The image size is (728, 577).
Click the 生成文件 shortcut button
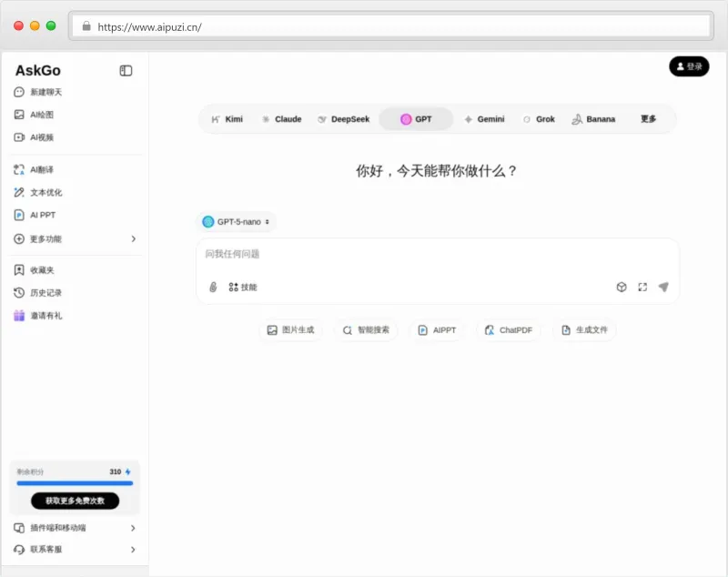[x=584, y=330]
